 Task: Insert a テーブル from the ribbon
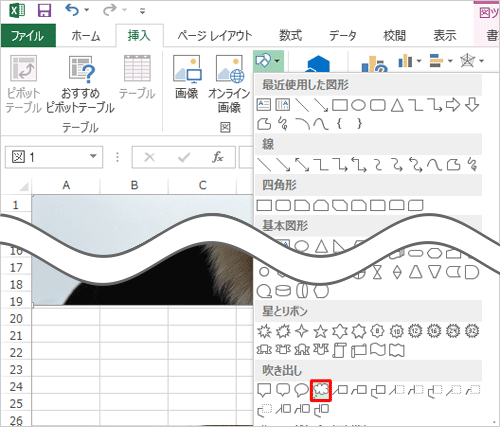(x=137, y=78)
